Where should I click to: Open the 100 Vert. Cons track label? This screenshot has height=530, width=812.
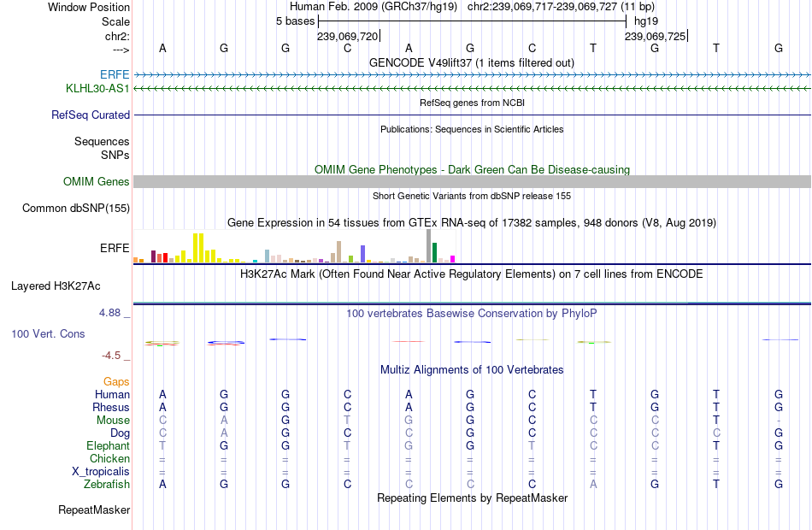click(48, 334)
